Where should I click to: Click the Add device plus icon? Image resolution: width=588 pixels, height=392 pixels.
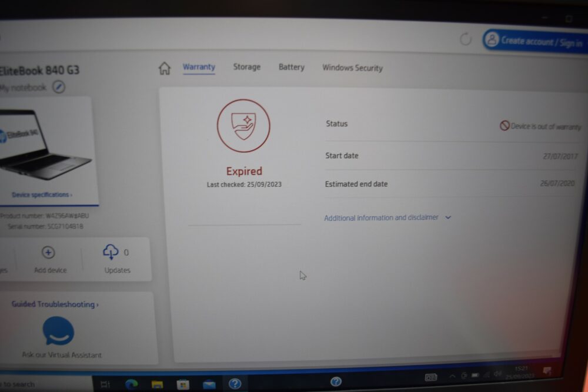[x=48, y=252]
